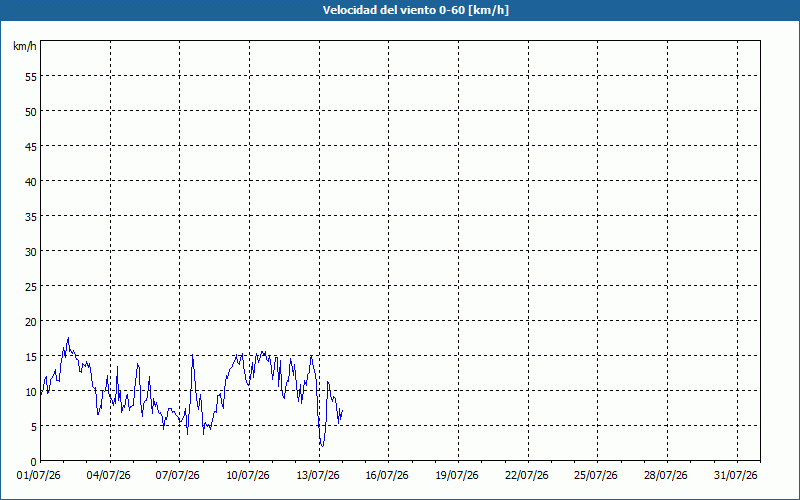This screenshot has height=500, width=800.
Task: Click the 25/07/26 date label
Action: click(596, 475)
